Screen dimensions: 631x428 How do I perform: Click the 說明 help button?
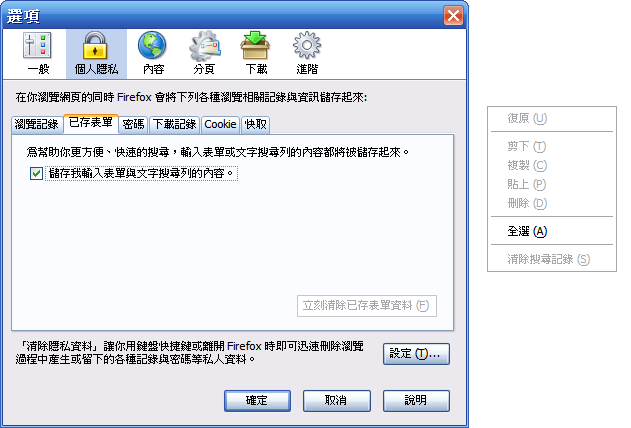[416, 401]
